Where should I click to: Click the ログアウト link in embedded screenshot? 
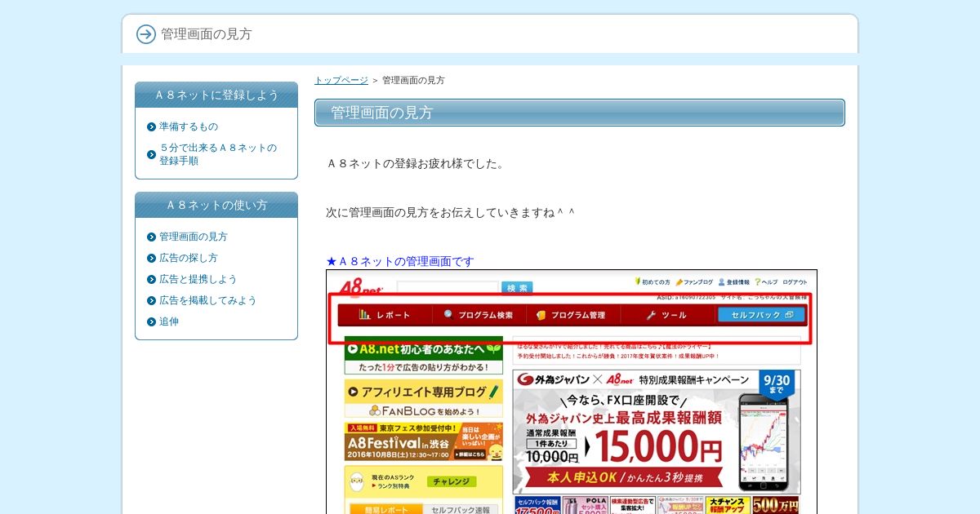point(795,281)
